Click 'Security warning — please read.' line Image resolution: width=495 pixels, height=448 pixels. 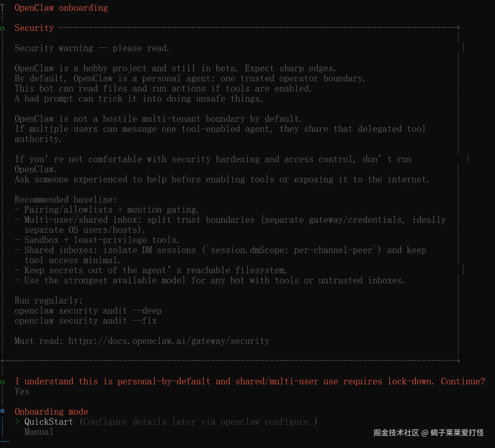[92, 48]
